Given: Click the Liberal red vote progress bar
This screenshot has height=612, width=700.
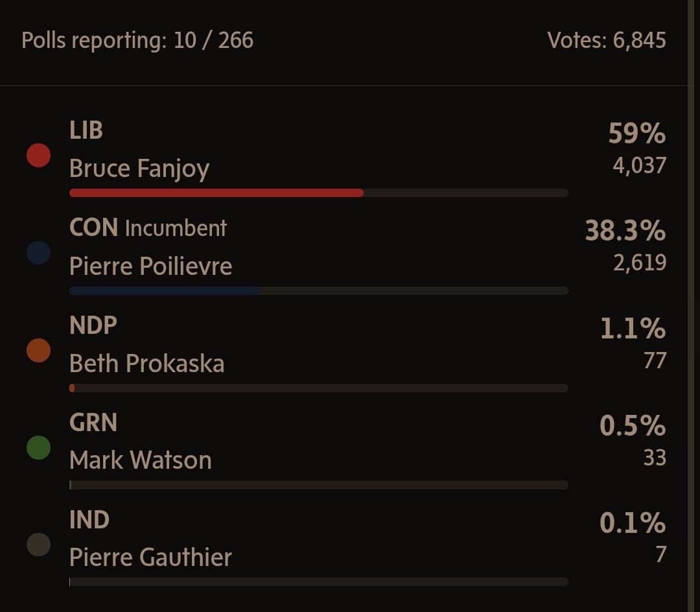Looking at the screenshot, I should 216,193.
